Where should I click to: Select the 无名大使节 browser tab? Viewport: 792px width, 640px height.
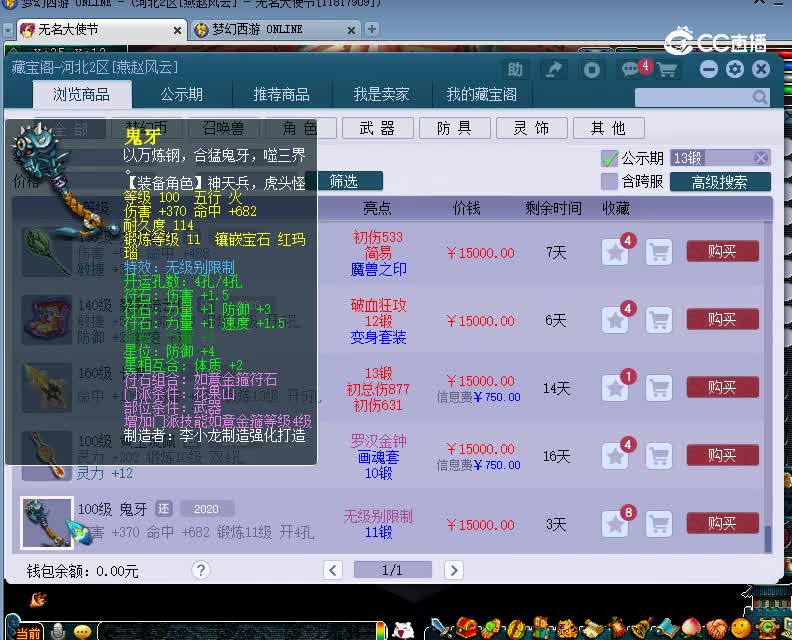pyautogui.click(x=101, y=30)
